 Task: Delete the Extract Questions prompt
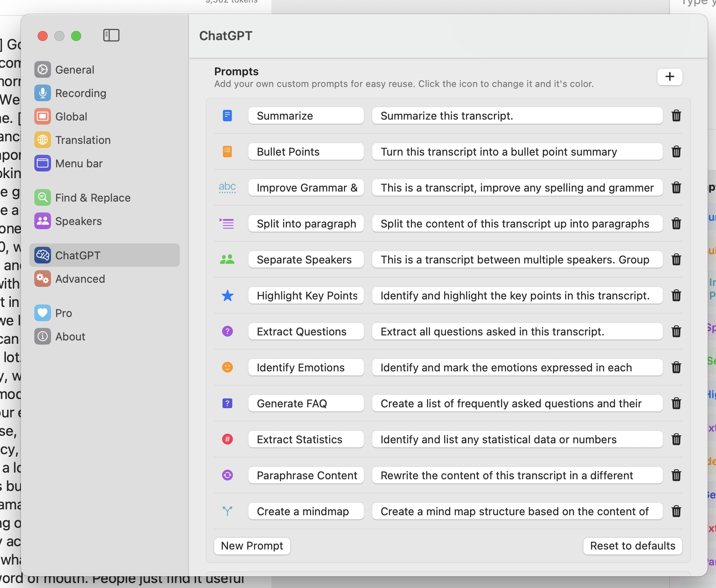point(676,331)
